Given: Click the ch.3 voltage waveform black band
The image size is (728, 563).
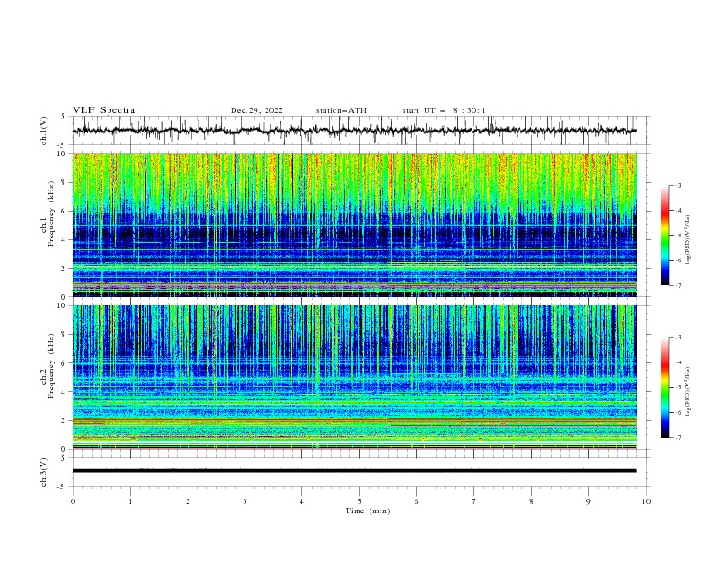Looking at the screenshot, I should click(354, 471).
